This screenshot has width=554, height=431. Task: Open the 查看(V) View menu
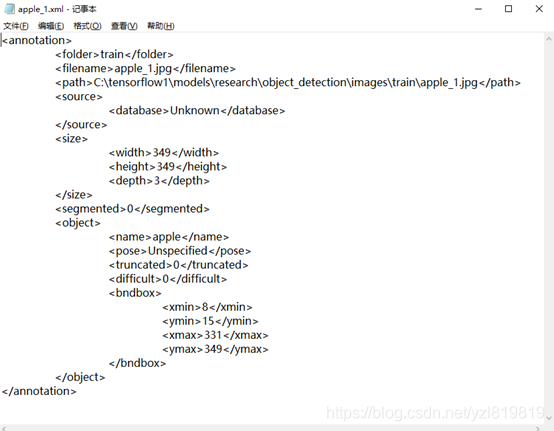[x=124, y=26]
